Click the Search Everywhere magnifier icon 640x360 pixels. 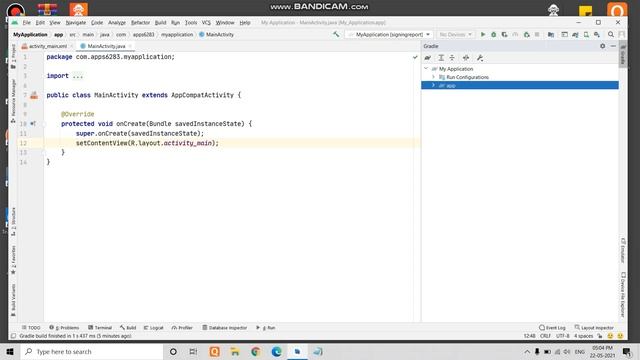click(x=611, y=35)
